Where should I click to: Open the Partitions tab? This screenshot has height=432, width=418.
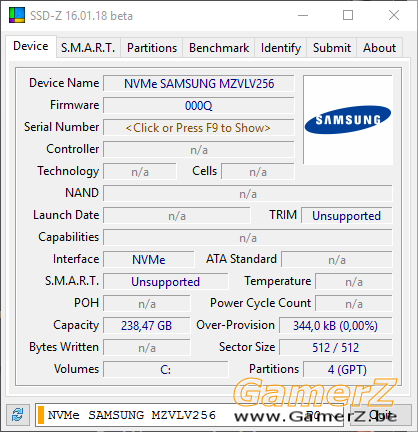152,48
